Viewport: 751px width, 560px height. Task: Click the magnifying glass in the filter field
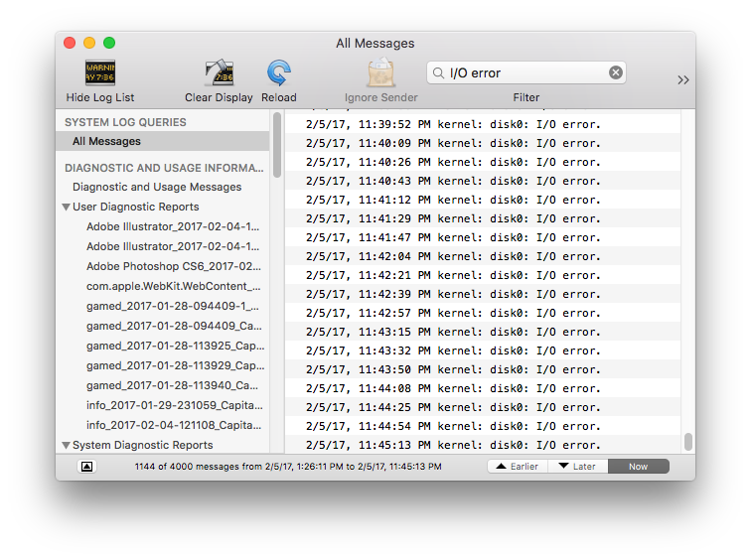[x=438, y=73]
